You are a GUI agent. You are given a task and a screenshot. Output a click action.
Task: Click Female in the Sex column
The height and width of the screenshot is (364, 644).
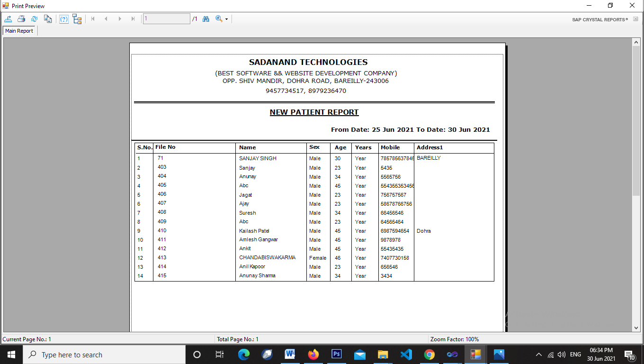[318, 258]
